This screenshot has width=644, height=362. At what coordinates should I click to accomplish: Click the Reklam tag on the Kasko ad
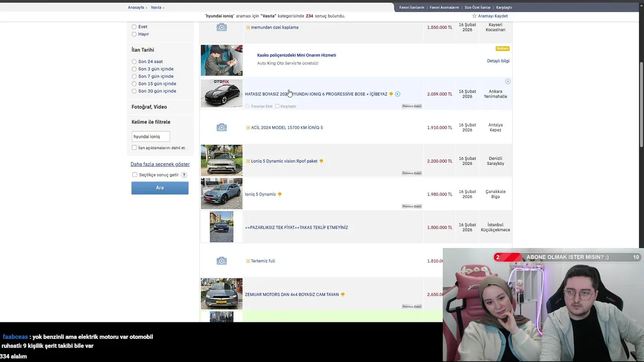(x=503, y=48)
